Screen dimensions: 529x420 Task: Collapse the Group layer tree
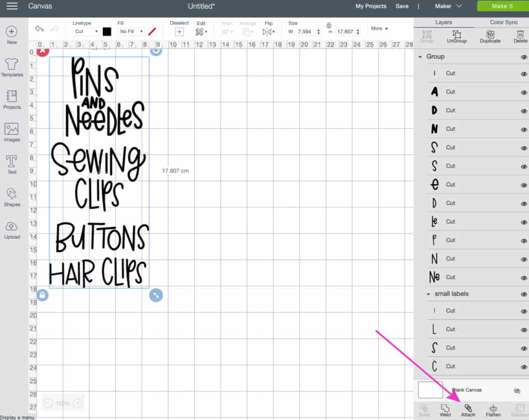[420, 57]
